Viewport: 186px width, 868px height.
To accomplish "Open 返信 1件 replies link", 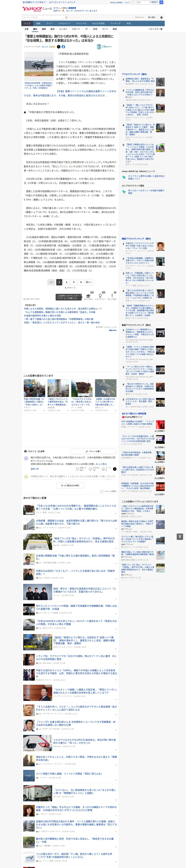I will 34,469.
